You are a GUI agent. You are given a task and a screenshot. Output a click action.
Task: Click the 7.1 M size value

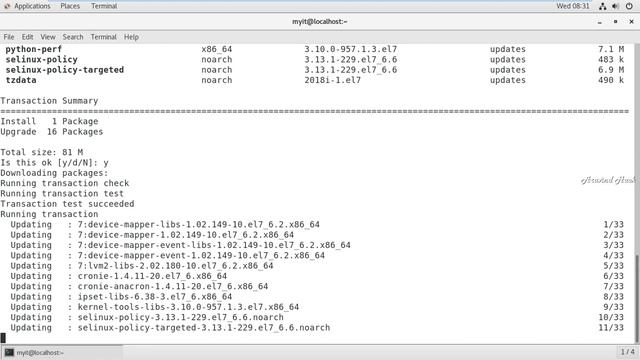pos(611,49)
